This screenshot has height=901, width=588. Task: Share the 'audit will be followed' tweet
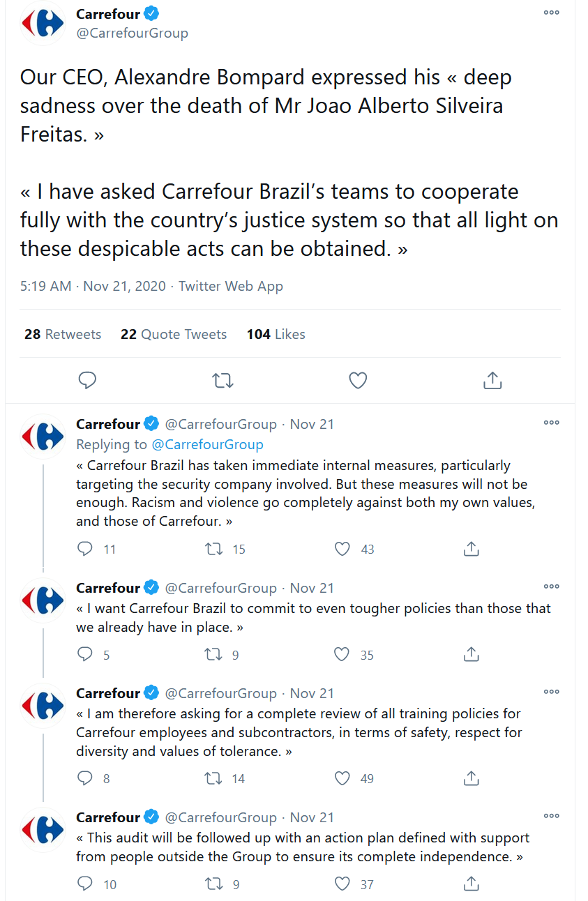tap(472, 884)
